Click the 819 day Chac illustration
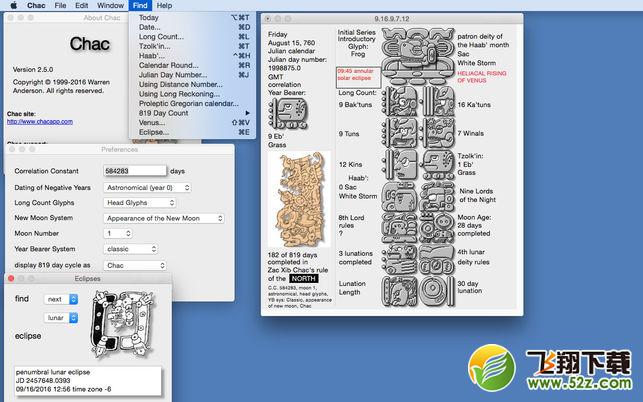The width and height of the screenshot is (643, 402). point(299,199)
